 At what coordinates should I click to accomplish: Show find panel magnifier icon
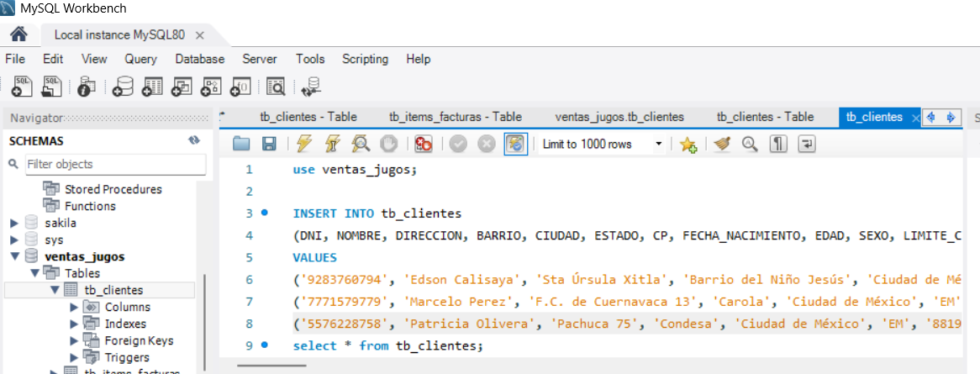pos(750,145)
